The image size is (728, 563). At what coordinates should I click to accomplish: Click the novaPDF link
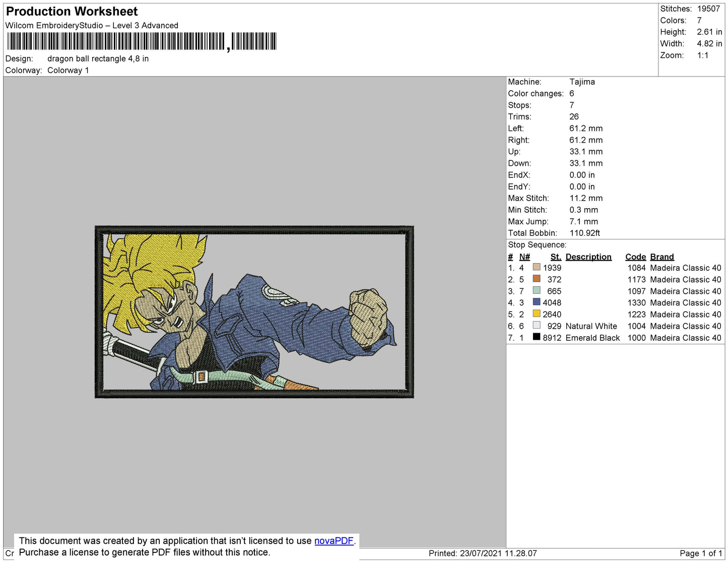coord(334,541)
